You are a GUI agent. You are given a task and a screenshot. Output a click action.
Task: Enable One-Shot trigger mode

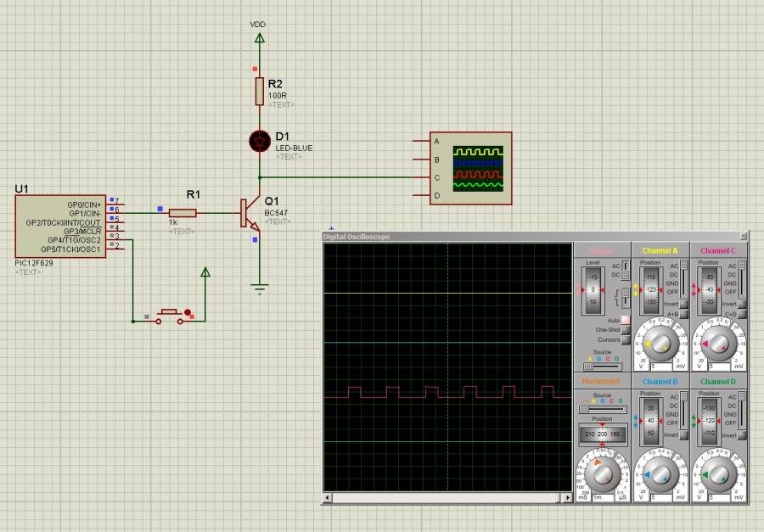click(626, 329)
